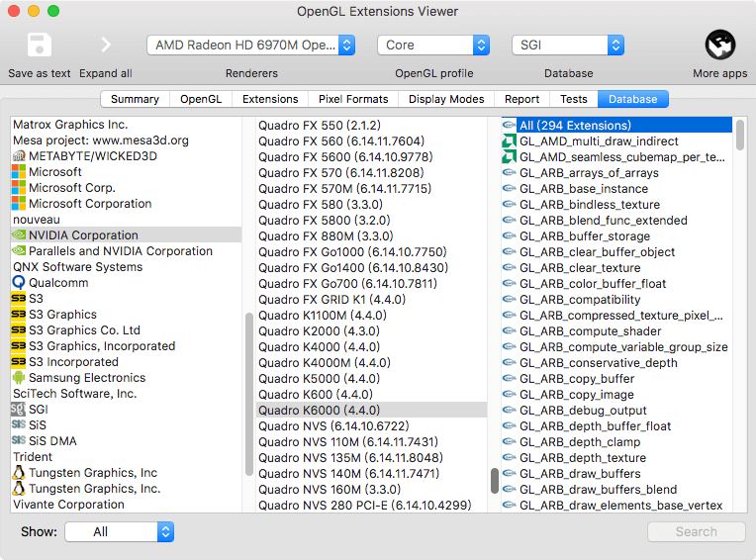This screenshot has width=756, height=560.
Task: Click the Windows logo beside Microsoft
Action: tap(19, 172)
